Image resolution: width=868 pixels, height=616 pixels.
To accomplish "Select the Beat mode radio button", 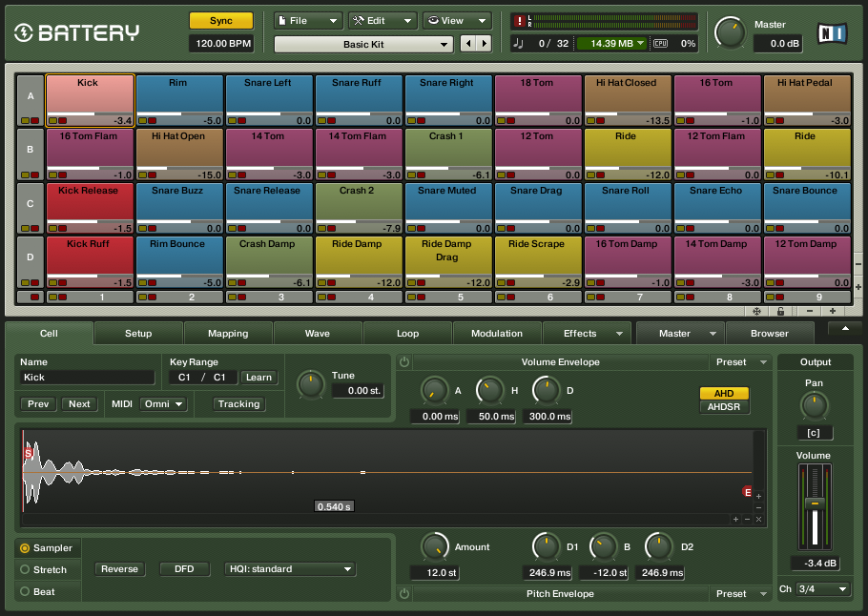I will [x=25, y=591].
